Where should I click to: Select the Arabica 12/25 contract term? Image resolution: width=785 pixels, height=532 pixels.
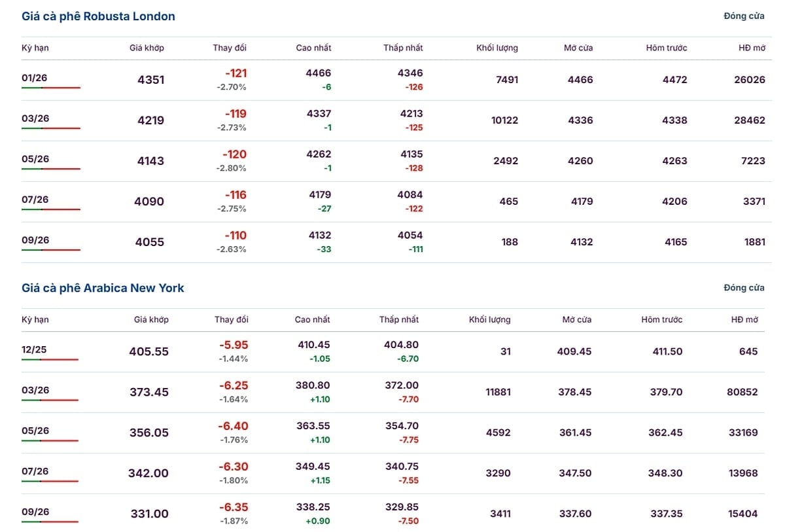pyautogui.click(x=34, y=350)
